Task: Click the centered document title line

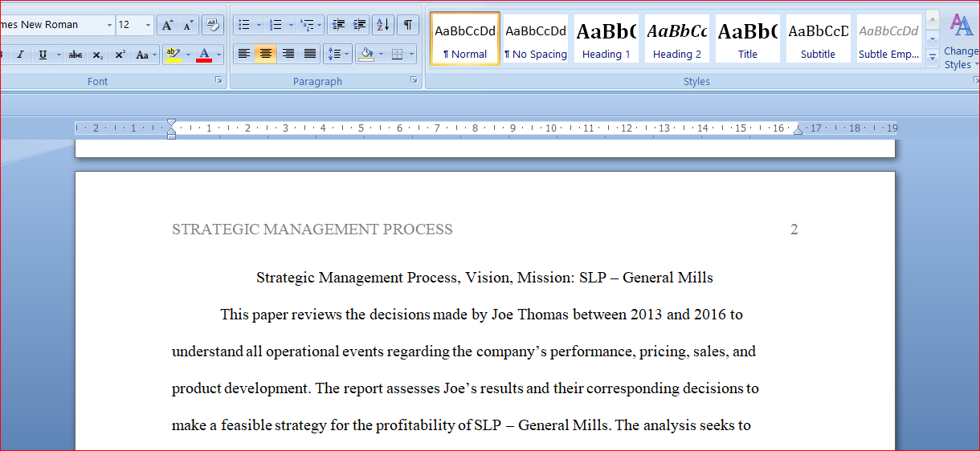Action: click(x=484, y=278)
